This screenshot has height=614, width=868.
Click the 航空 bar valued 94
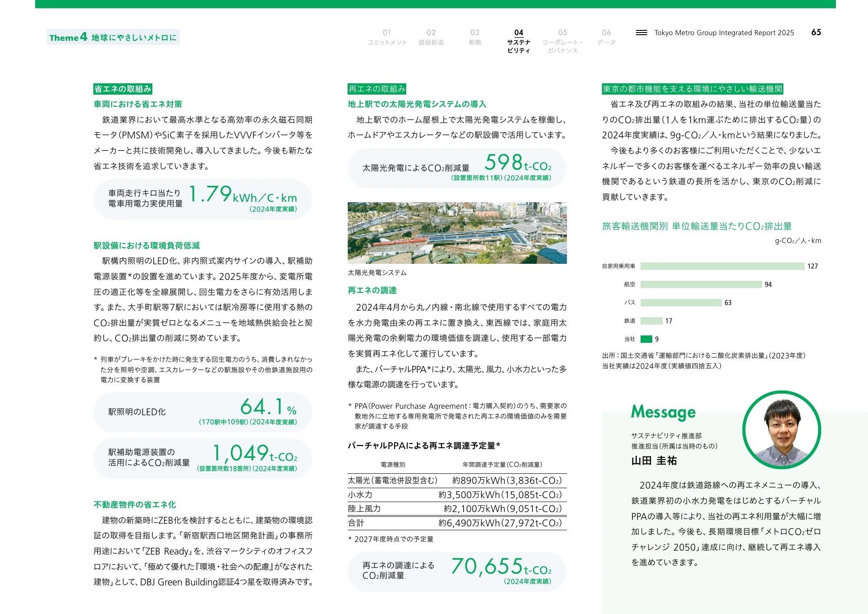point(701,285)
